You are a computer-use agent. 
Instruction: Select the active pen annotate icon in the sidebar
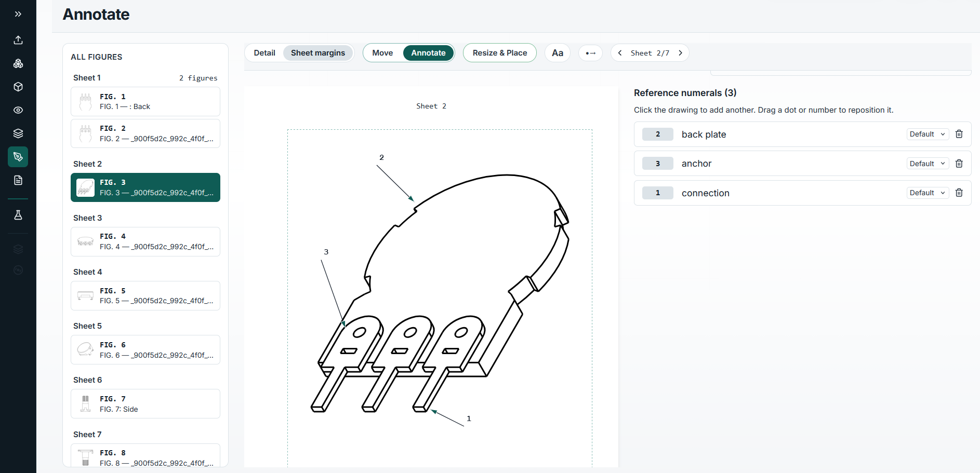click(18, 157)
